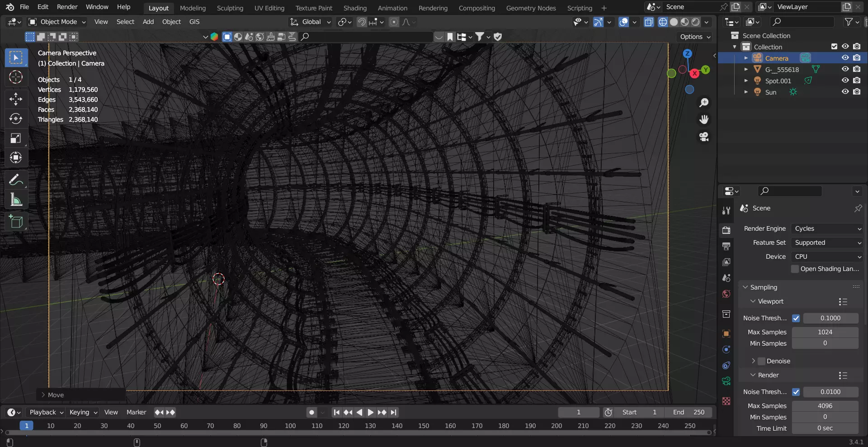Open the Playback dropdown in timeline
Image resolution: width=868 pixels, height=447 pixels.
tap(47, 412)
